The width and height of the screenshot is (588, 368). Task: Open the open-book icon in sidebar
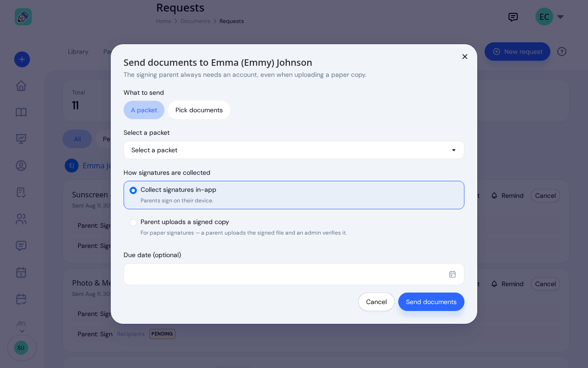tap(21, 112)
